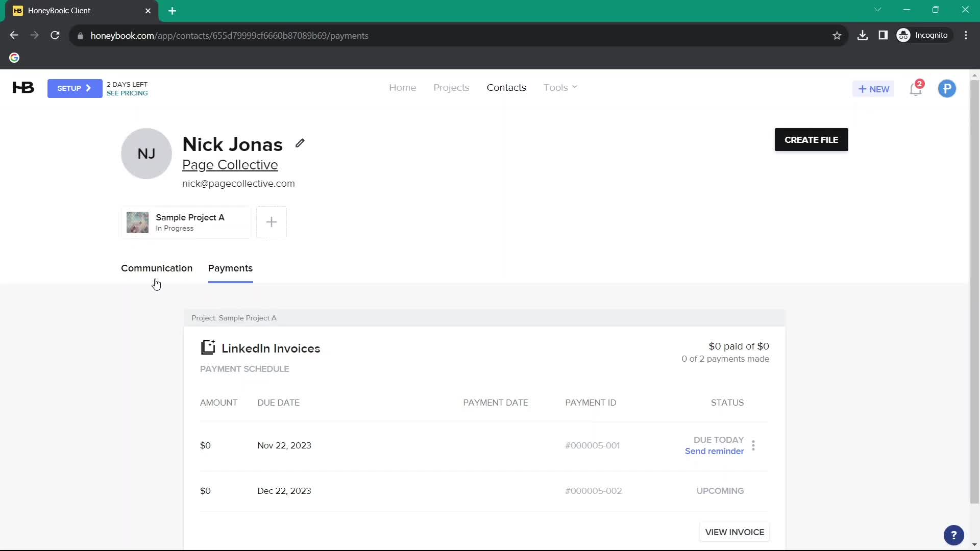980x551 pixels.
Task: Close the HoneyBook Client tab
Action: 148,11
